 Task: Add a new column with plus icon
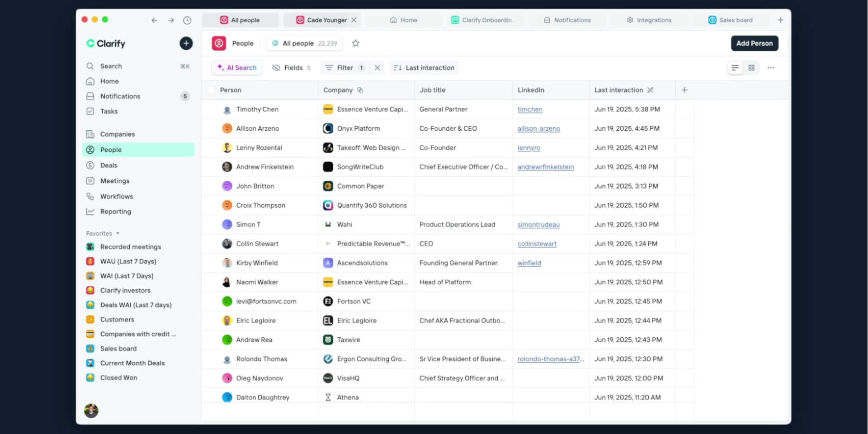coord(684,90)
